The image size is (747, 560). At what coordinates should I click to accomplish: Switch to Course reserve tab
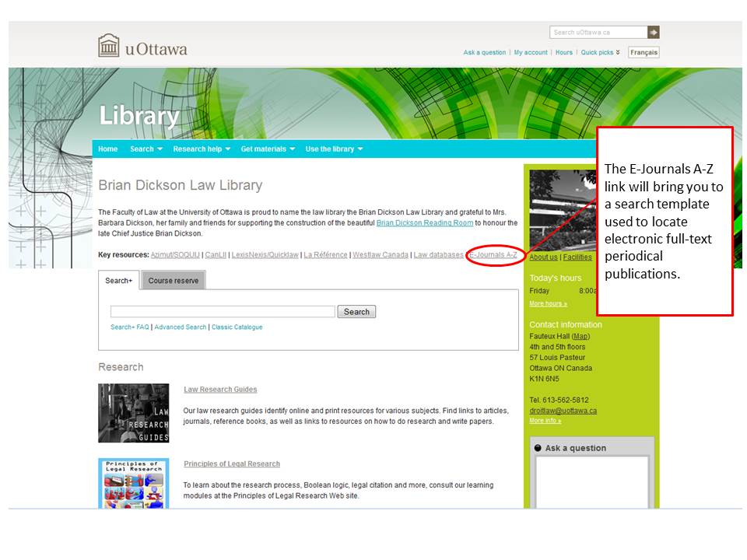click(x=174, y=281)
